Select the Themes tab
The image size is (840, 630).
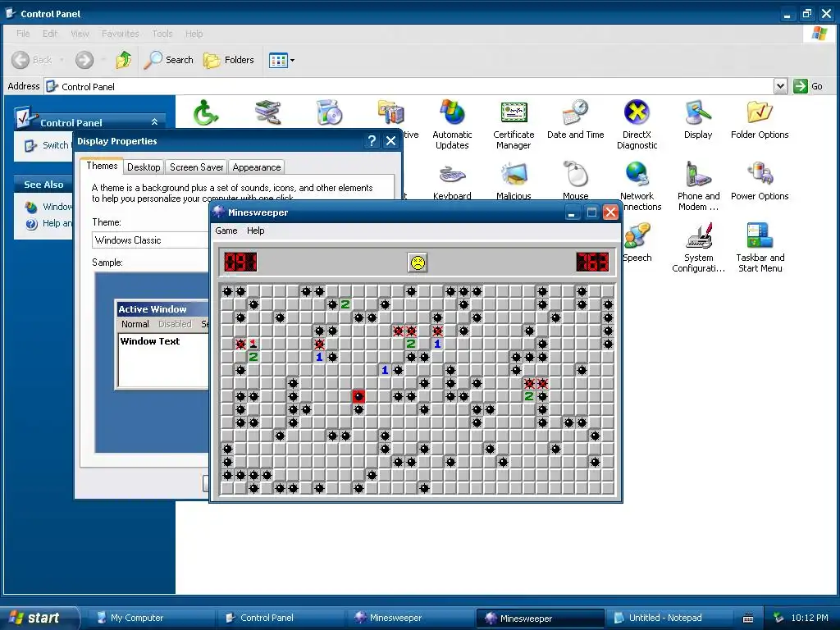click(x=102, y=166)
